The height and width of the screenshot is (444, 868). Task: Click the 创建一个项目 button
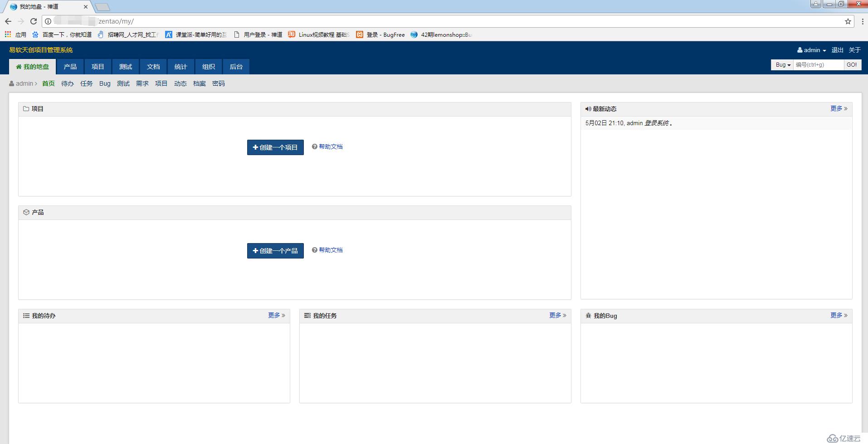[x=275, y=147]
